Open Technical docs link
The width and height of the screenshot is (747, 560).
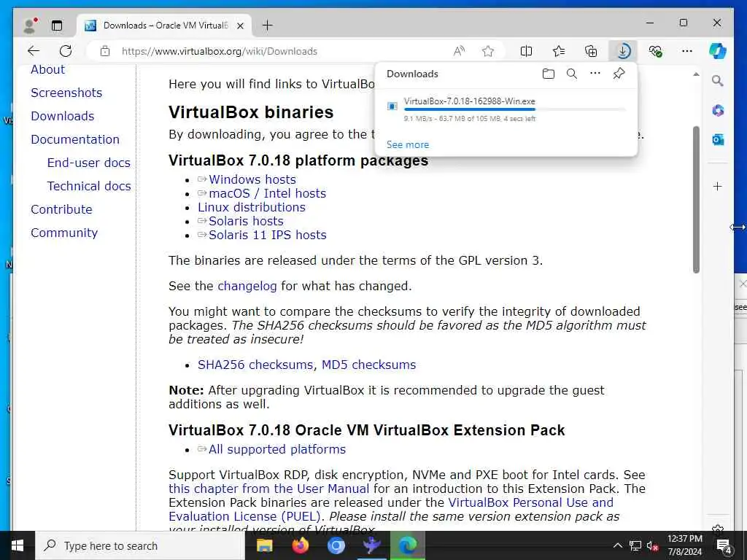88,186
